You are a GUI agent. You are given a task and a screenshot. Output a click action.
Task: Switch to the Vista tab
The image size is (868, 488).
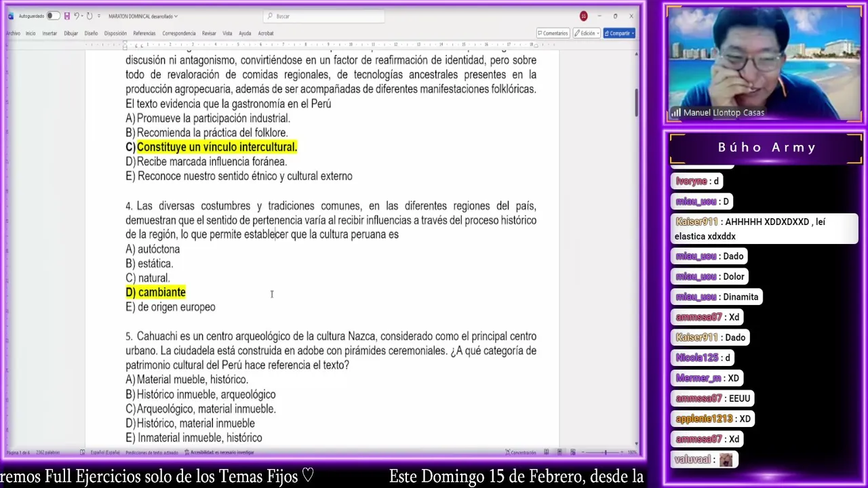[227, 33]
